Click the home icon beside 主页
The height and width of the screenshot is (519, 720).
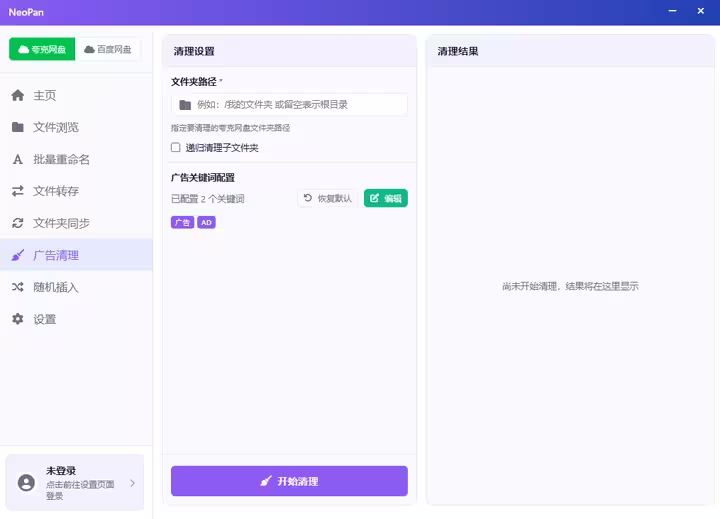coord(18,96)
